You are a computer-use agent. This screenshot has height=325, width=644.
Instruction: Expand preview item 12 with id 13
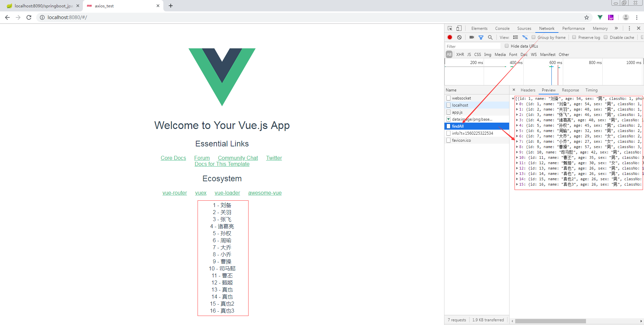pos(517,169)
